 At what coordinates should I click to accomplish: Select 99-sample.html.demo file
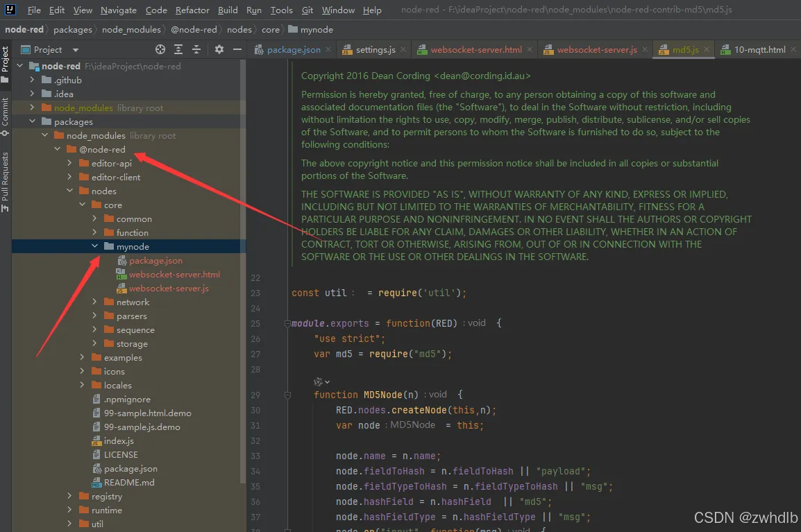click(x=147, y=413)
